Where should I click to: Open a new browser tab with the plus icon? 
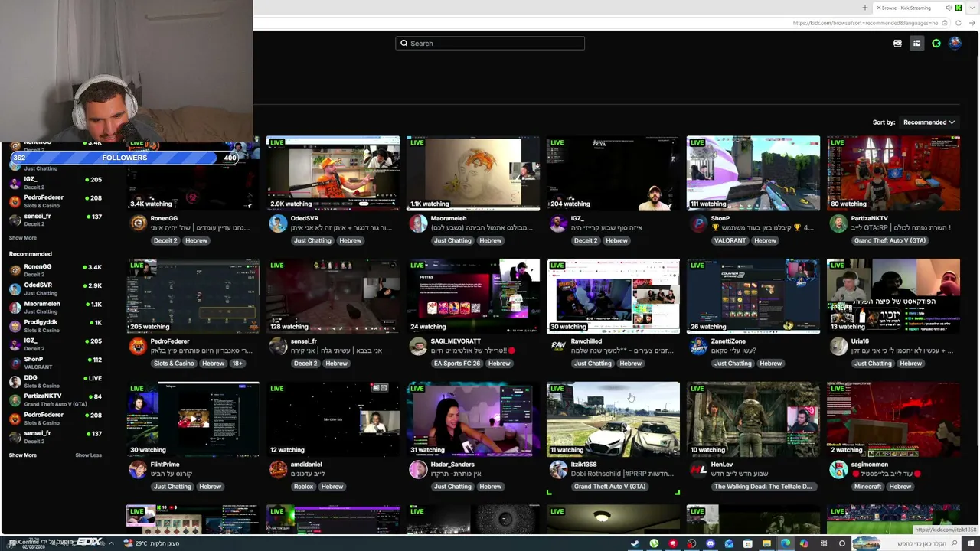[865, 8]
